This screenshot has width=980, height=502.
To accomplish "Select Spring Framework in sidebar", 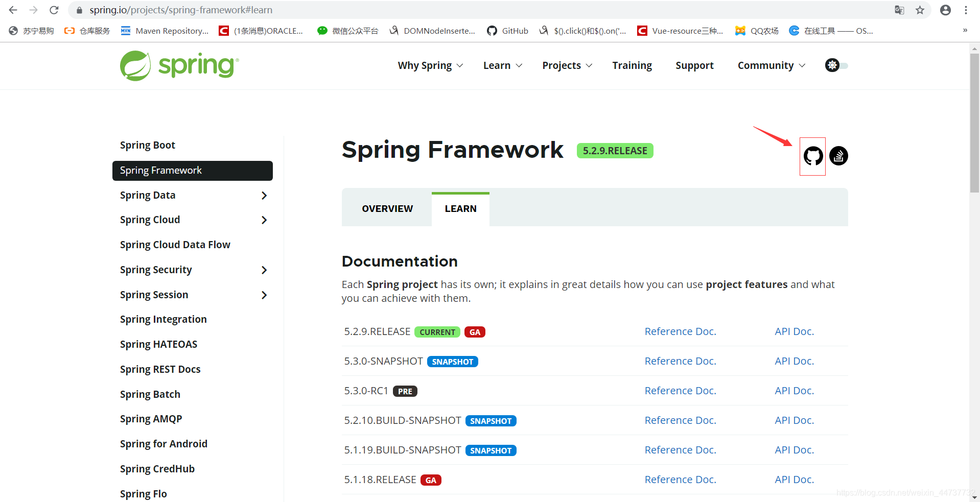I will click(193, 171).
